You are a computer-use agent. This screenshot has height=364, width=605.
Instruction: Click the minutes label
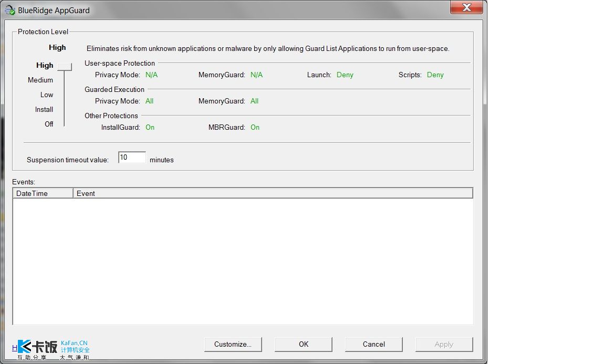[162, 160]
